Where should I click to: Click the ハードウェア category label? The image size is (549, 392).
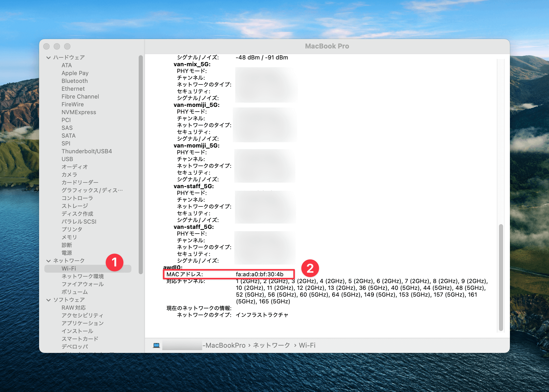(x=69, y=58)
